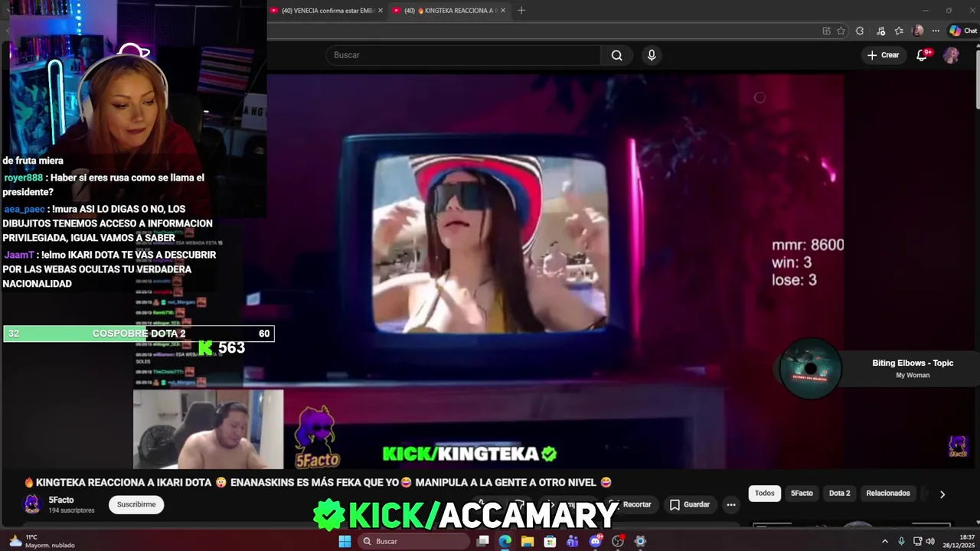
Task: Open the browser profile picture
Action: (918, 31)
